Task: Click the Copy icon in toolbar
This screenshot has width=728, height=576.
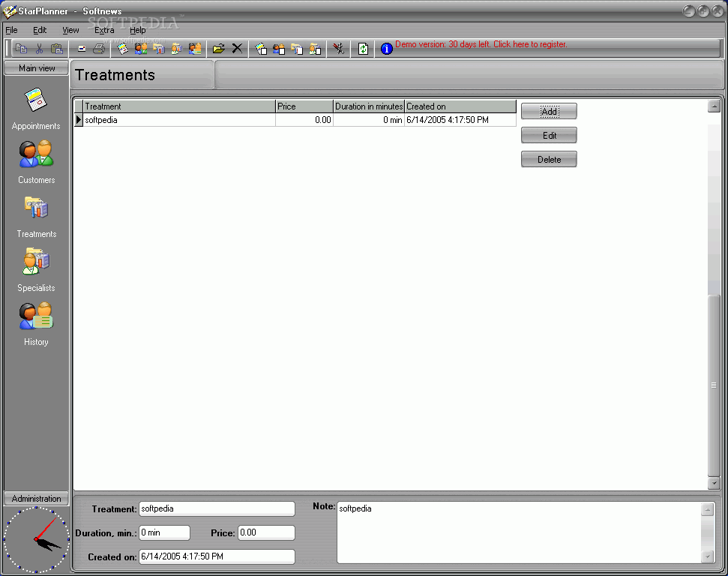Action: [x=21, y=48]
